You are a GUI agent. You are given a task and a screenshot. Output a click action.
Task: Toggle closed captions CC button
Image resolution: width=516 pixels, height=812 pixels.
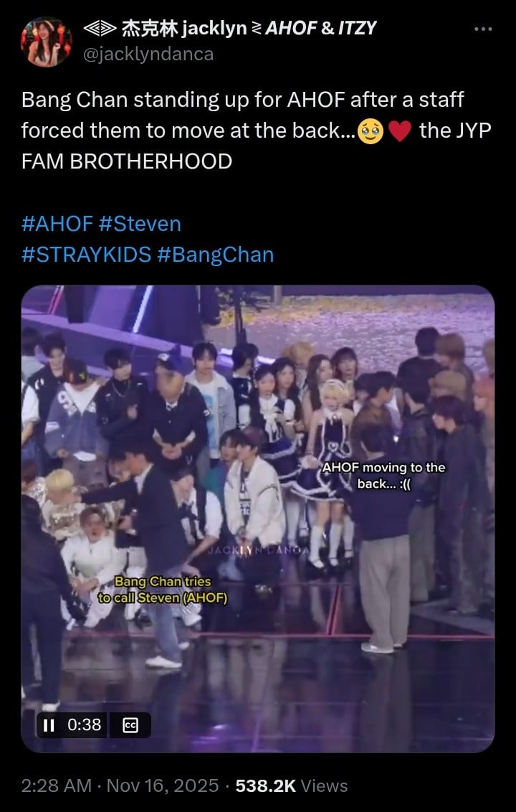pos(130,725)
